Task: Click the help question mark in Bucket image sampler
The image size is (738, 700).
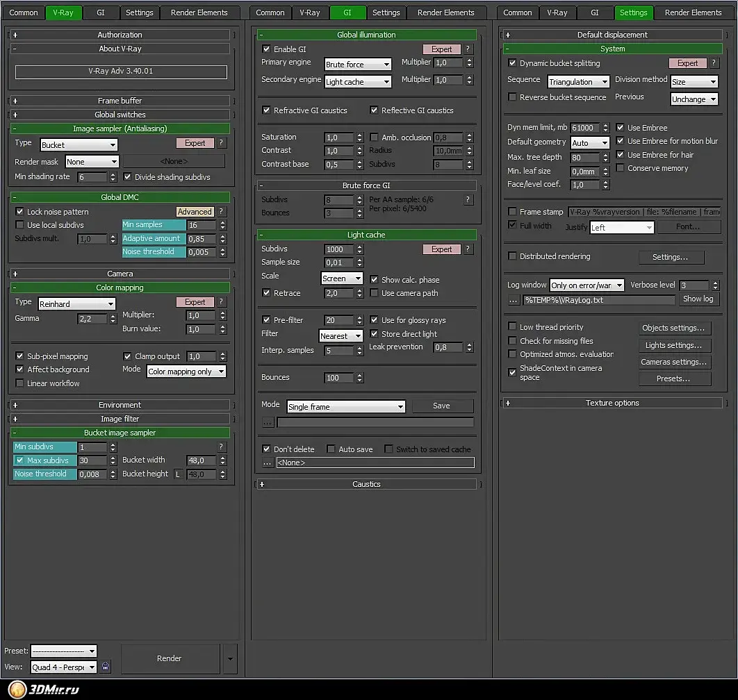Action: coord(221,447)
